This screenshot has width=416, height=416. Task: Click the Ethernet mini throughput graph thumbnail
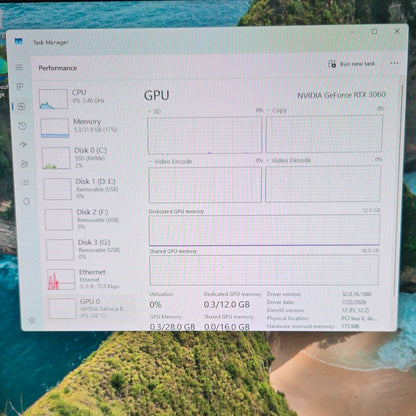tap(61, 279)
